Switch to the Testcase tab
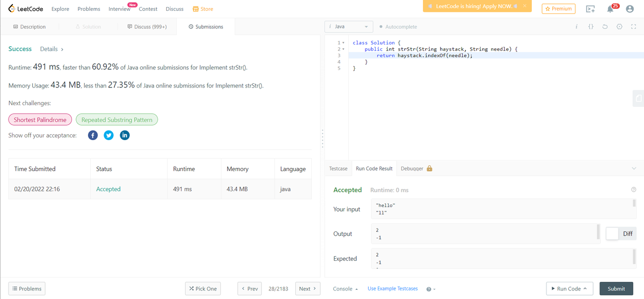Screen dimensions: 644x299 338,169
